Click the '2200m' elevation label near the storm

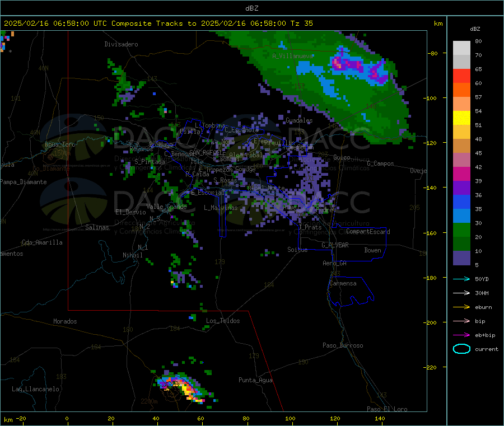pos(149,401)
